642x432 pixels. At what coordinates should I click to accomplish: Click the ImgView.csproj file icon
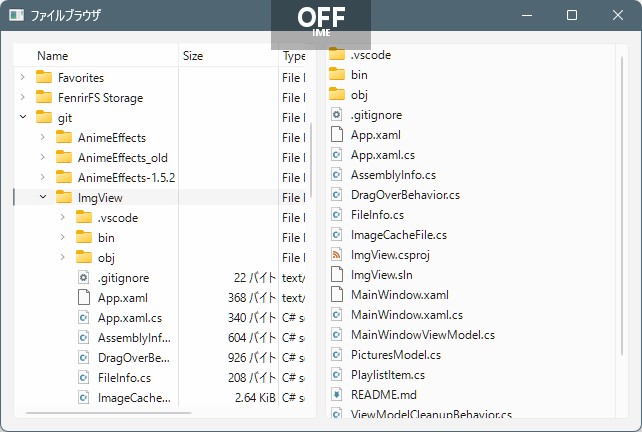336,255
